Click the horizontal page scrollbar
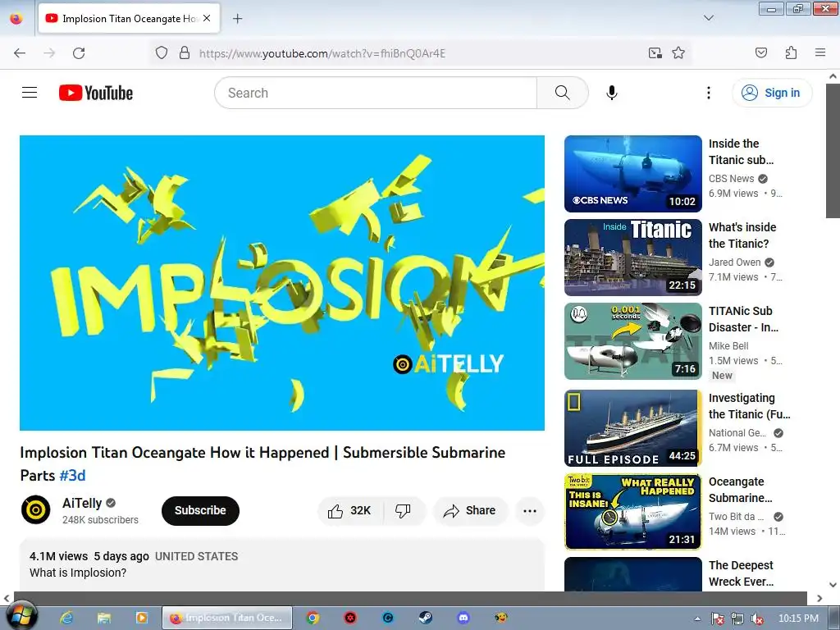Image resolution: width=840 pixels, height=630 pixels. pos(410,598)
